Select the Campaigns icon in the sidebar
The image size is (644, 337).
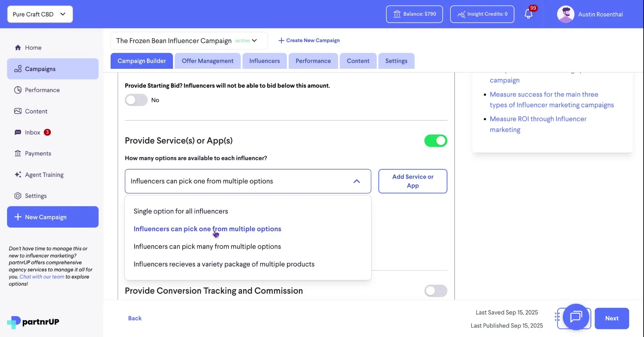pyautogui.click(x=18, y=69)
